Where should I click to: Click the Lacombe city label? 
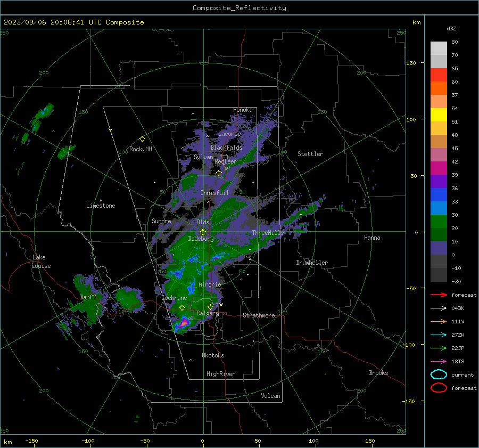click(x=229, y=134)
